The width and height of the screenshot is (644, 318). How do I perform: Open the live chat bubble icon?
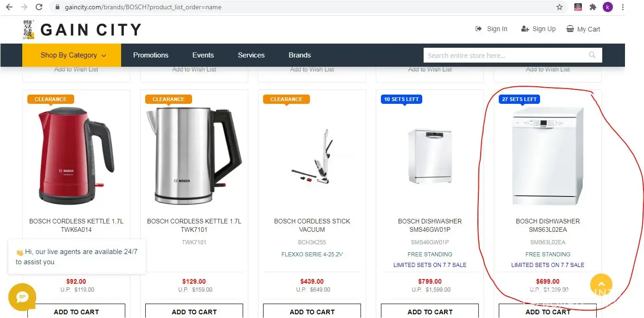[22, 297]
